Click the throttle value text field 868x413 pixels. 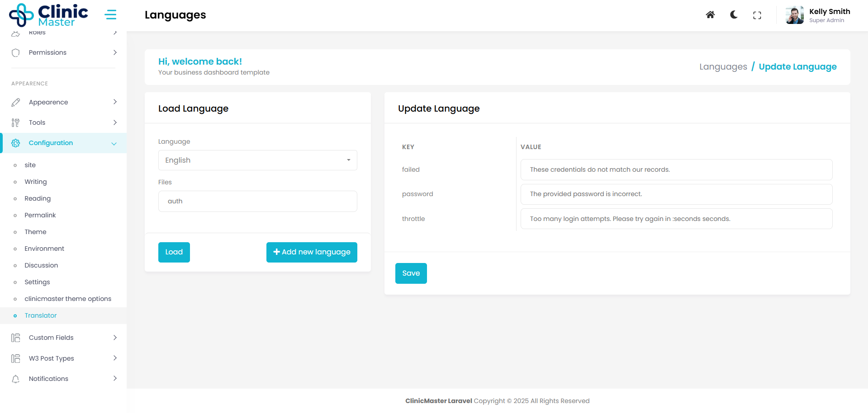[676, 219]
